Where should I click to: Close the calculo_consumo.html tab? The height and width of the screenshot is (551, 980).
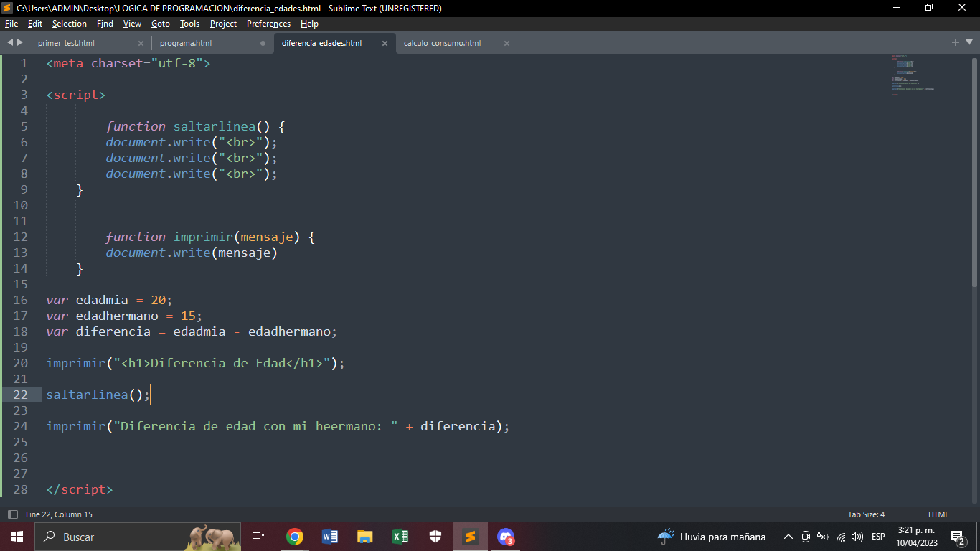tap(507, 43)
